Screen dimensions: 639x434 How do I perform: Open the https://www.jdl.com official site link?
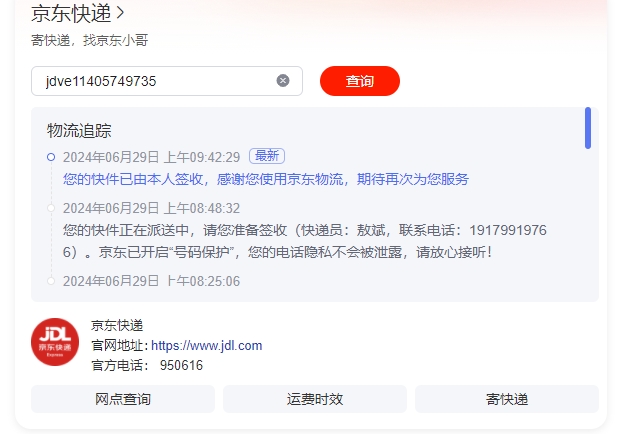pyautogui.click(x=206, y=346)
